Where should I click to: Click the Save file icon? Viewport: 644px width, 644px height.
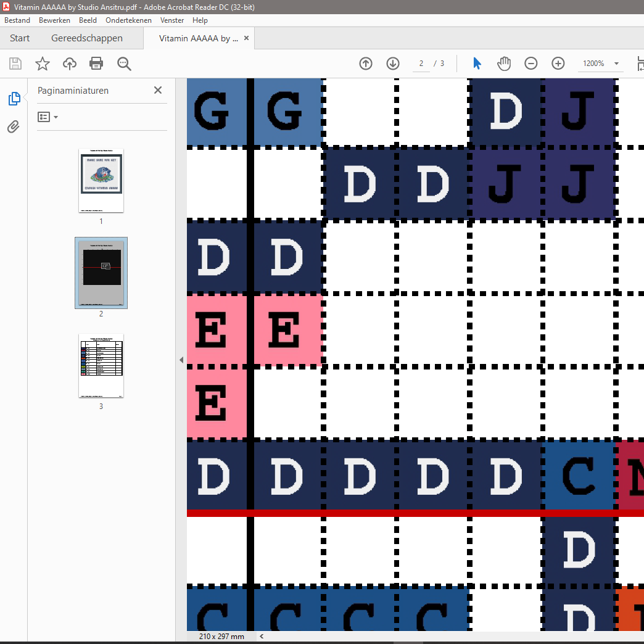(x=15, y=64)
